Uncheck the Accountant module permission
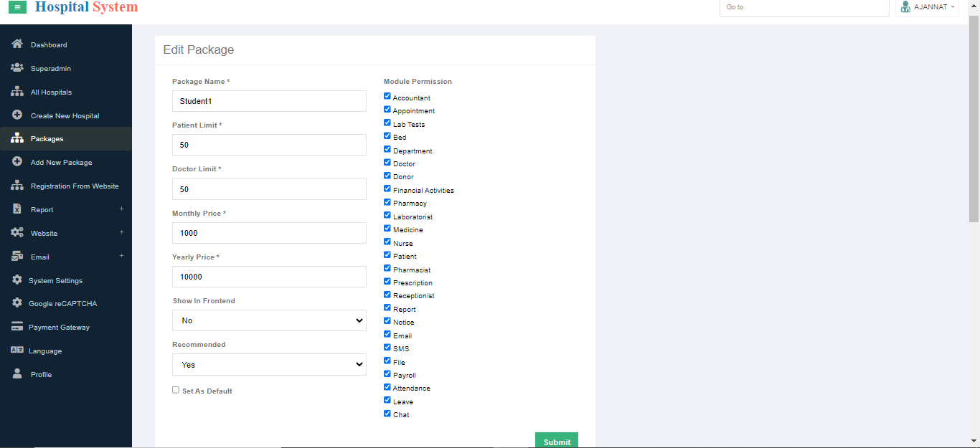Image resolution: width=980 pixels, height=448 pixels. click(x=387, y=97)
